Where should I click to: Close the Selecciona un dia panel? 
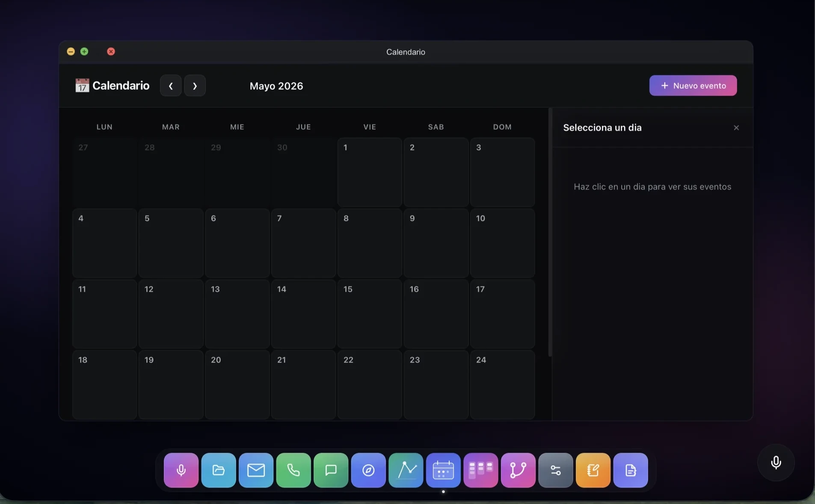click(x=736, y=128)
